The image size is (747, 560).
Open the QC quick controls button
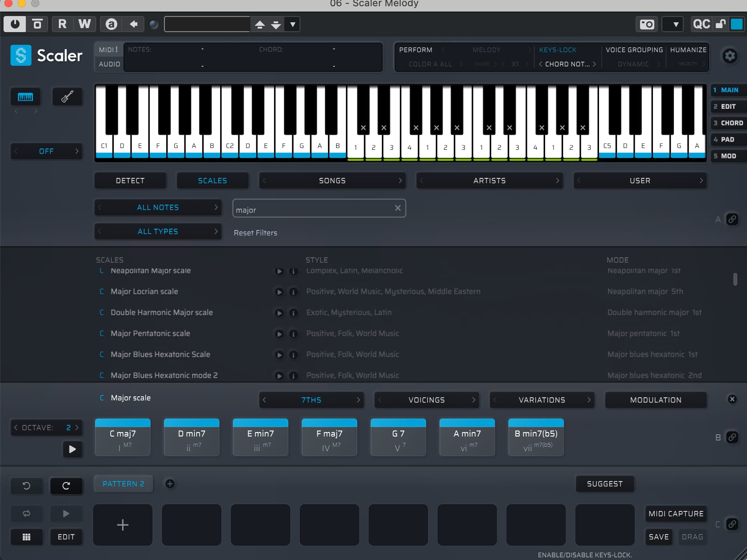click(702, 24)
